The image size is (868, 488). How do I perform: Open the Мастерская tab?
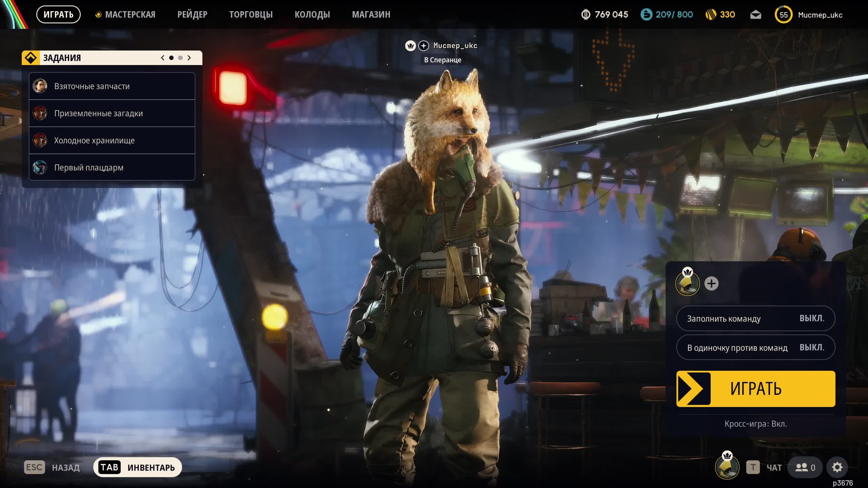[x=130, y=15]
